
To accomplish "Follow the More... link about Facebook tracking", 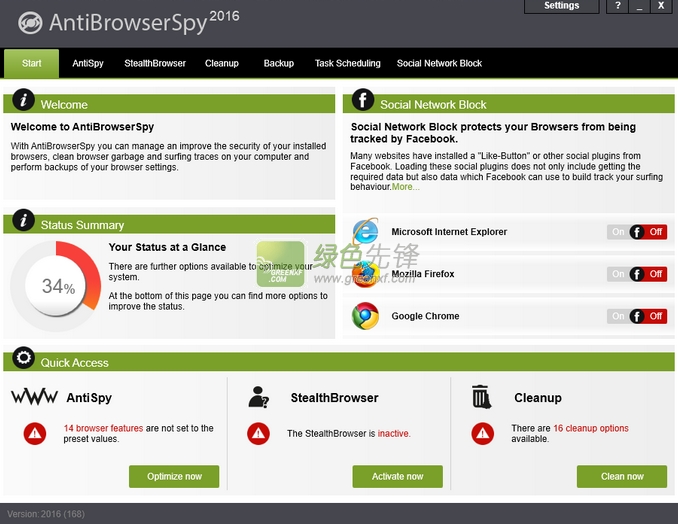I will click(x=406, y=187).
